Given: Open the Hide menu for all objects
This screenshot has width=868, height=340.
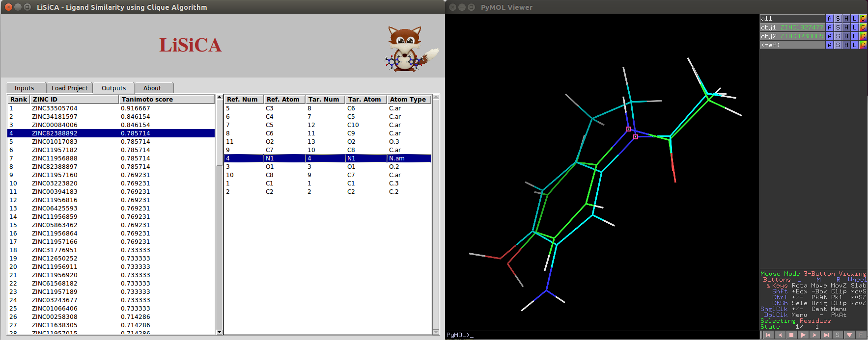Looking at the screenshot, I should click(846, 19).
